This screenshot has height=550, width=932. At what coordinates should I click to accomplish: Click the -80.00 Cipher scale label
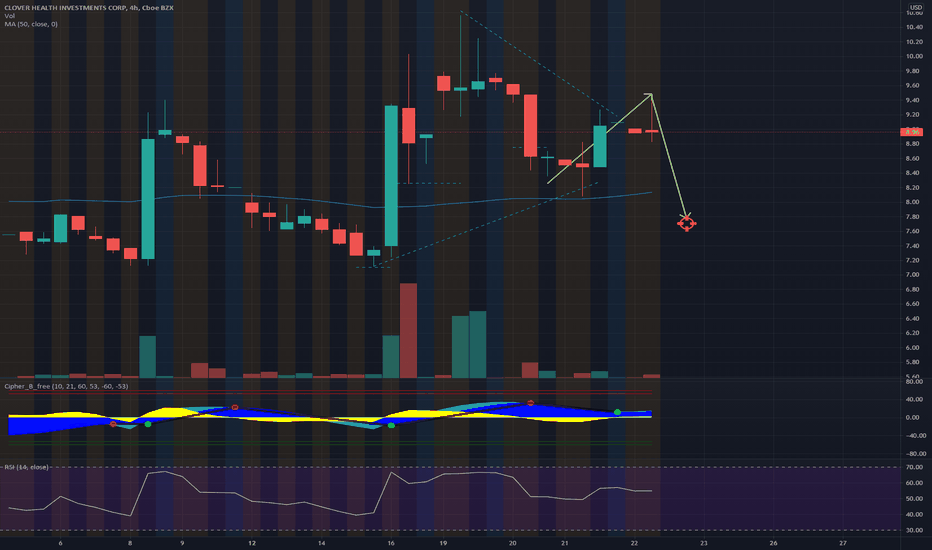pos(914,454)
